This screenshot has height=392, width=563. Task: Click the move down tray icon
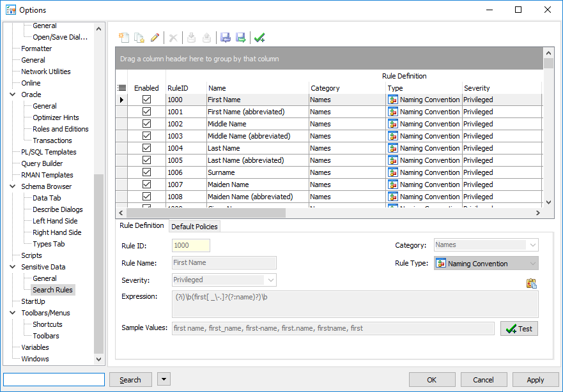[x=191, y=37]
